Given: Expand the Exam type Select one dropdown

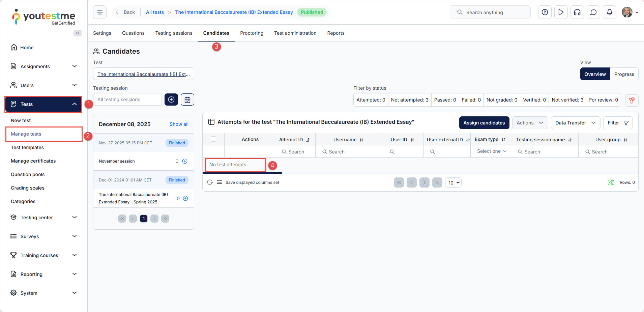Looking at the screenshot, I should 491,151.
